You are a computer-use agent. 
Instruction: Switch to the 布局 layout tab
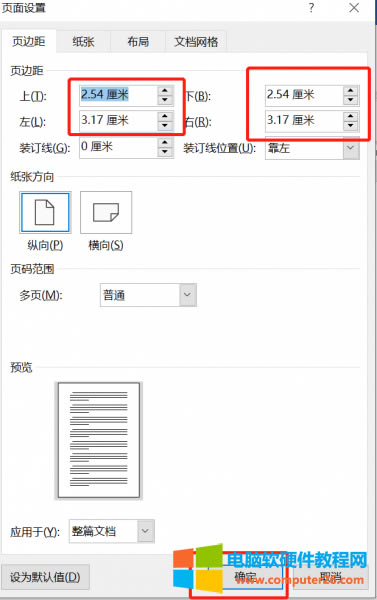coord(138,41)
